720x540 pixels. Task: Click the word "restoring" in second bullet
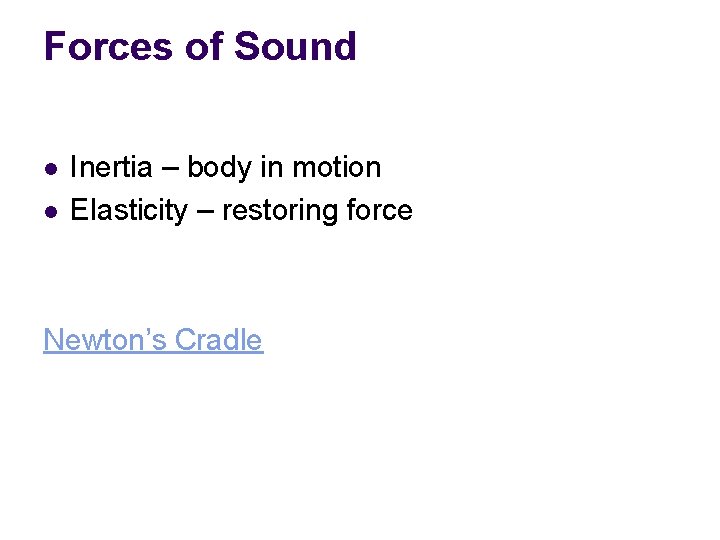point(280,212)
